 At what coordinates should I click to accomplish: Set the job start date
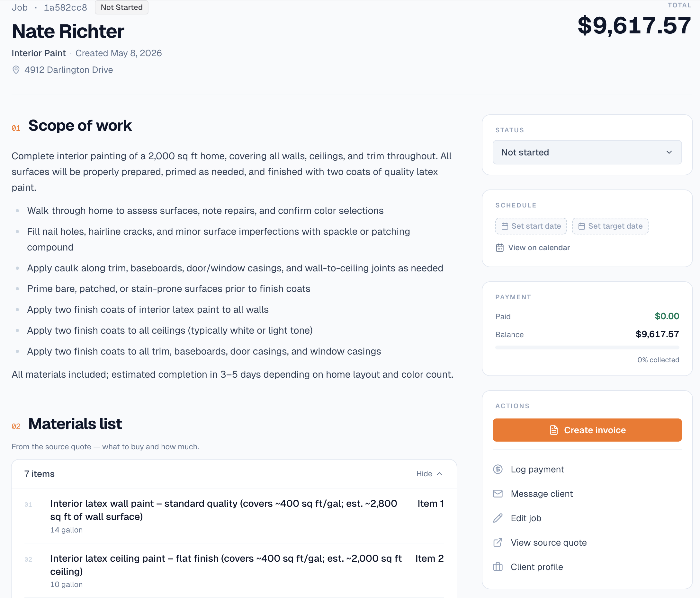click(531, 226)
